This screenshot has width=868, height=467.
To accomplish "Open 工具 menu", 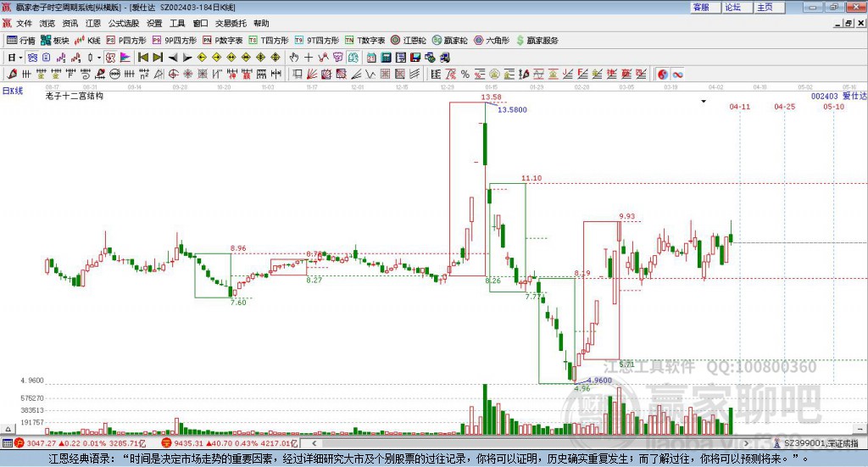I will pyautogui.click(x=177, y=23).
